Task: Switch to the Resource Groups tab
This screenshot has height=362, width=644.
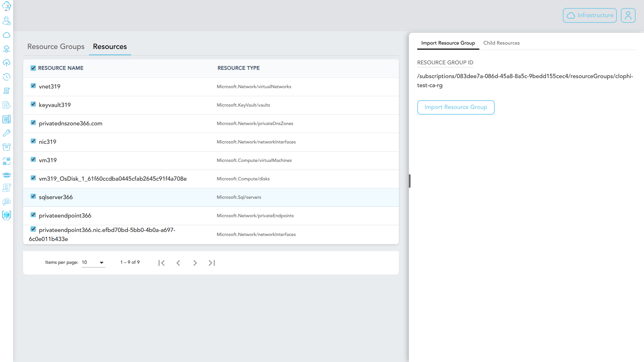Action: (56, 47)
